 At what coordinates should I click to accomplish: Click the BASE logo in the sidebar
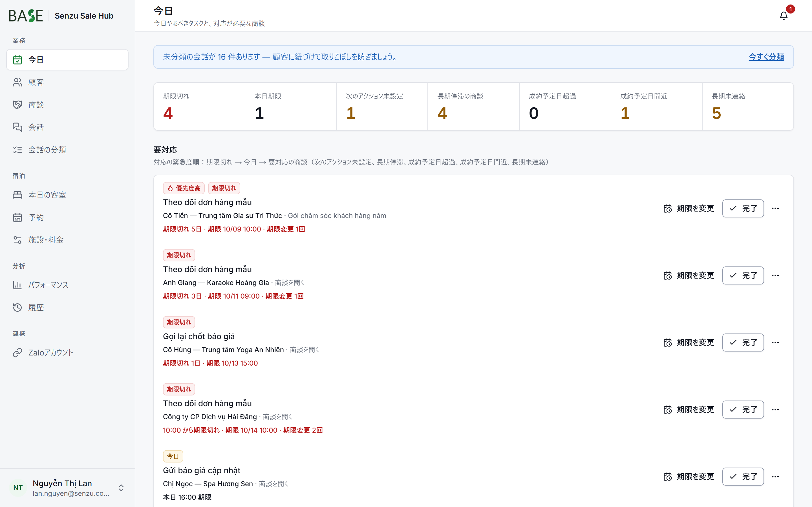click(26, 16)
